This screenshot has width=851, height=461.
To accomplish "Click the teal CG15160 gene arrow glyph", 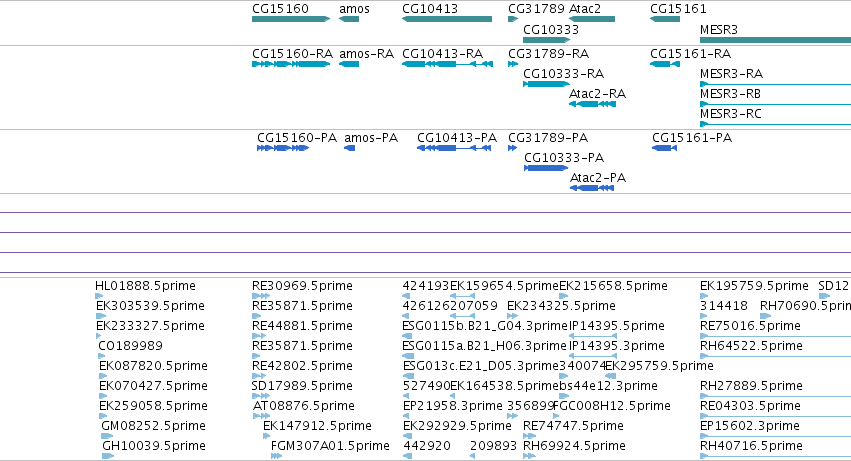I will (291, 19).
